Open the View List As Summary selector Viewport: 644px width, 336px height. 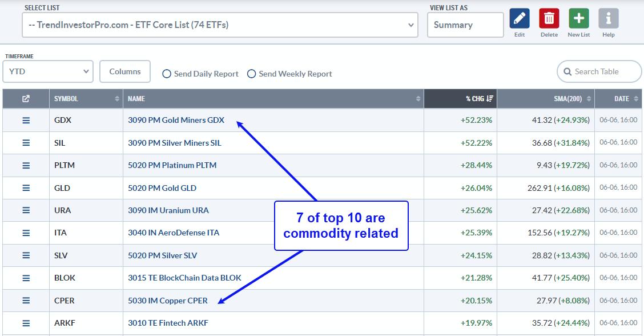point(465,25)
